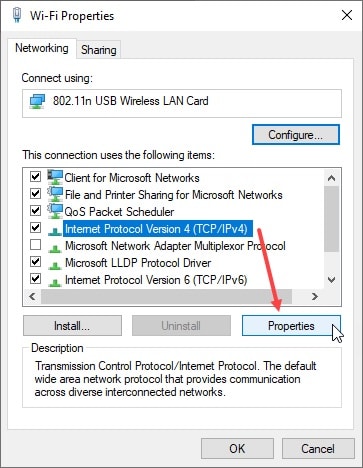Click the list's up scroll arrow

[331, 178]
